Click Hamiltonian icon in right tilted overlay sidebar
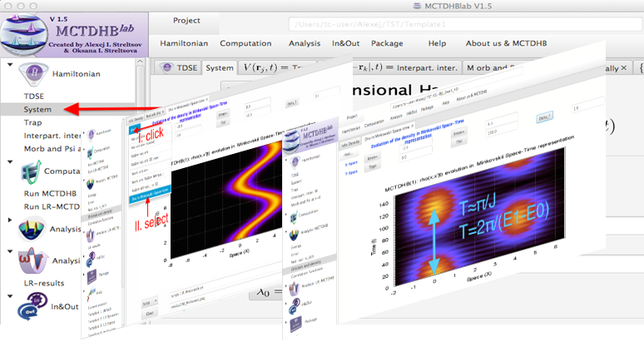Viewport: 644px width, 342px height. 295,162
